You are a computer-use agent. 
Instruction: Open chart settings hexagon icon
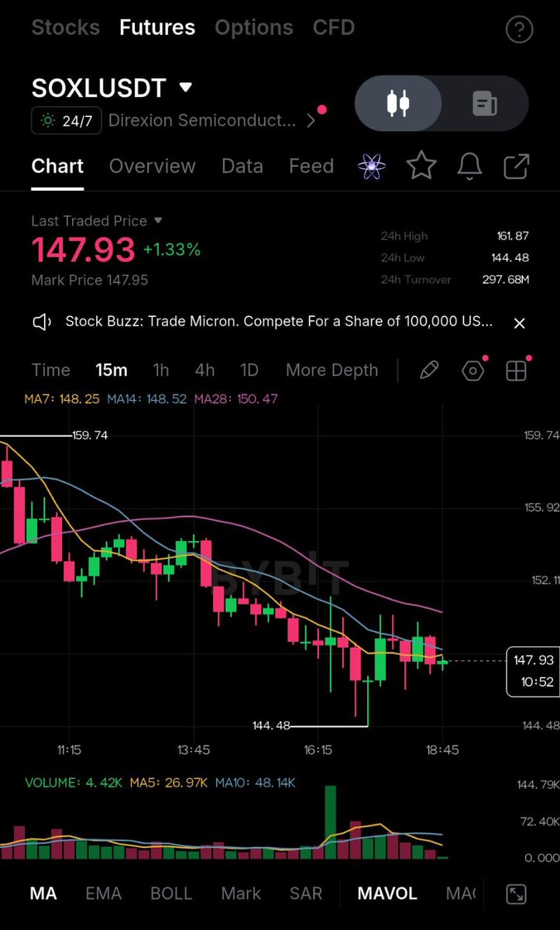[473, 370]
